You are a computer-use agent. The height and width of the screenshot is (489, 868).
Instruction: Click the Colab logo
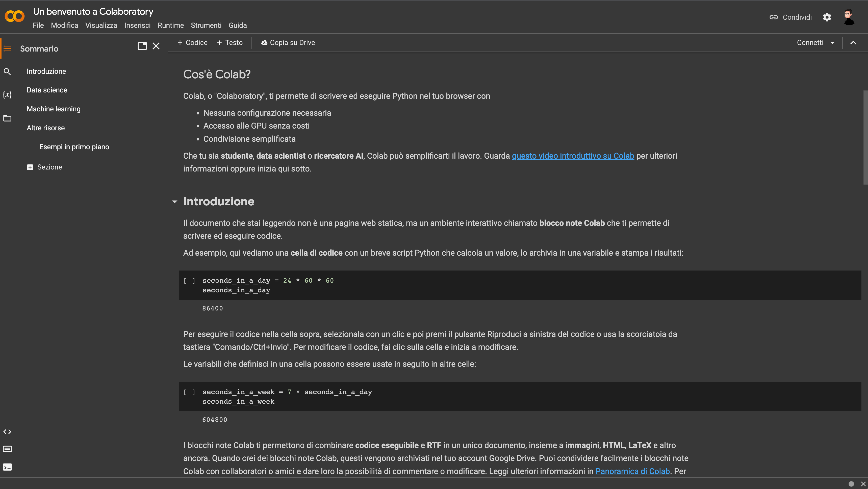click(x=14, y=16)
